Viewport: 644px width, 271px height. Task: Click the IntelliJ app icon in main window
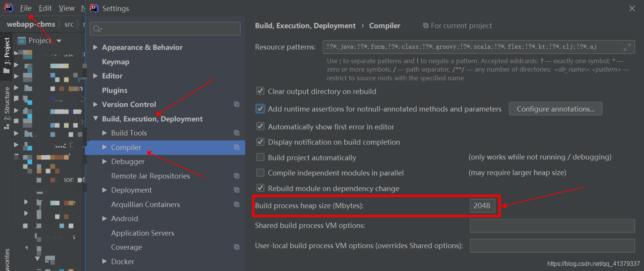(x=8, y=8)
